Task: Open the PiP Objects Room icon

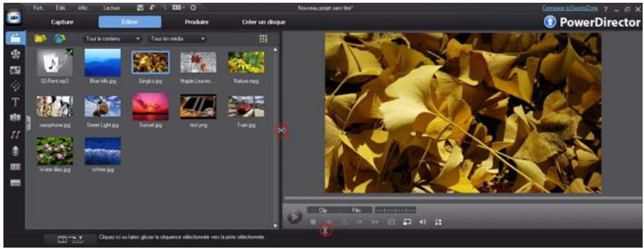Action: (x=15, y=70)
